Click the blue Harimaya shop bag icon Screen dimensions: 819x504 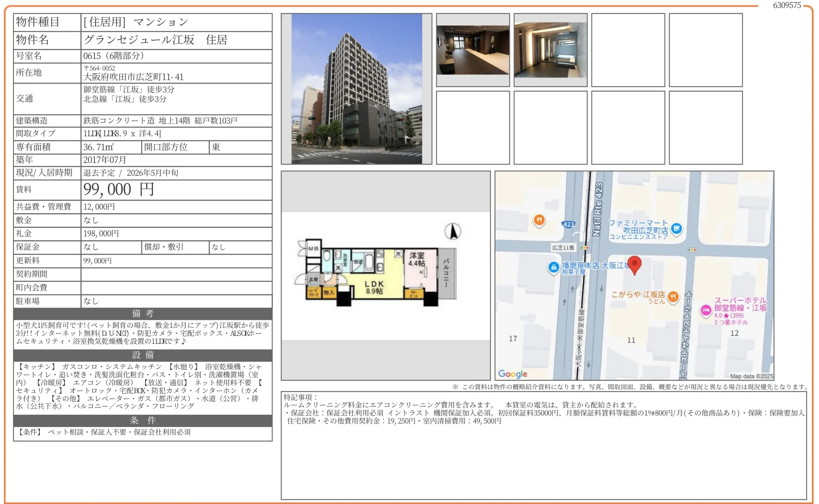[x=553, y=267]
